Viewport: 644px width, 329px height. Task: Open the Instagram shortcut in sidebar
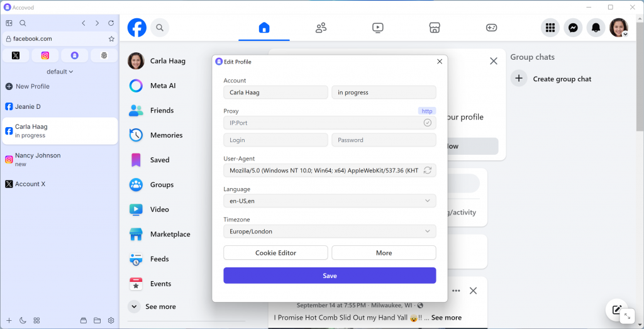45,55
